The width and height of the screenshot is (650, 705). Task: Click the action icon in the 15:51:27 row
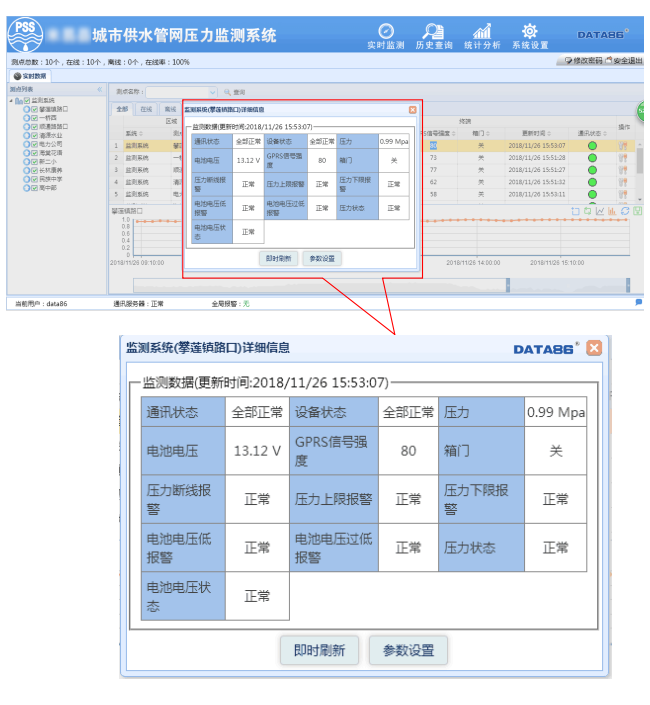pos(623,170)
